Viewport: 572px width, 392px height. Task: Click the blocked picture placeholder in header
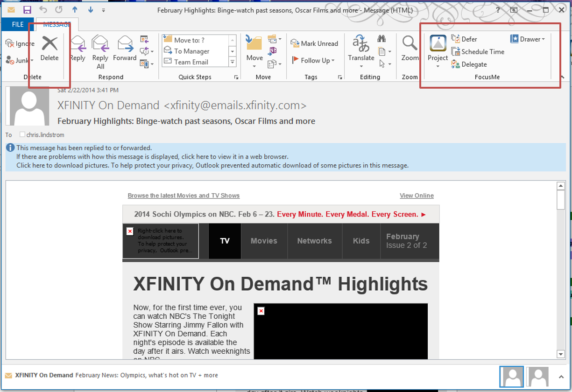click(161, 241)
